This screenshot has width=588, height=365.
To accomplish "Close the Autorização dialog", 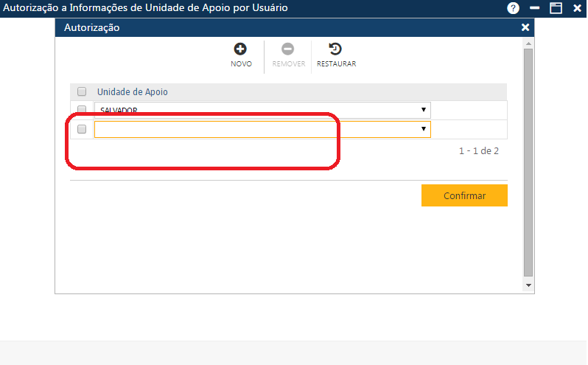I will click(x=525, y=27).
